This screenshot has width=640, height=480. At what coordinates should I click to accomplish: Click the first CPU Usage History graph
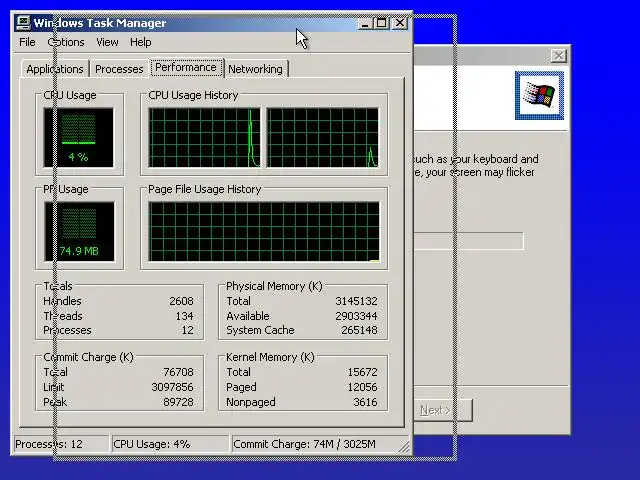(204, 138)
